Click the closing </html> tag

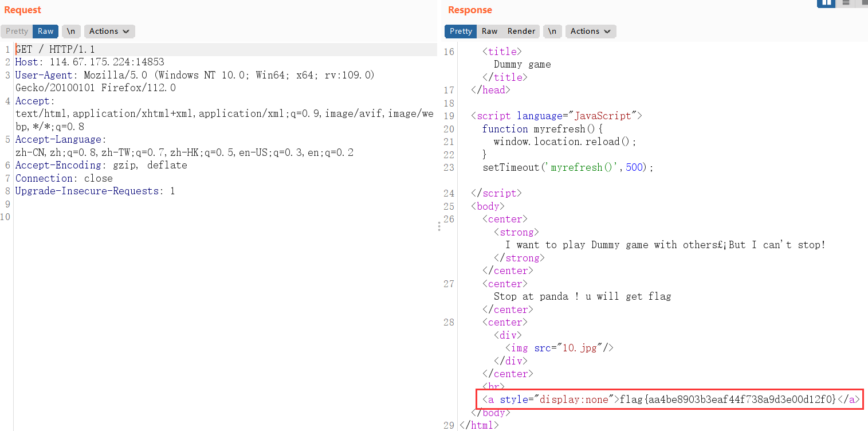point(479,425)
